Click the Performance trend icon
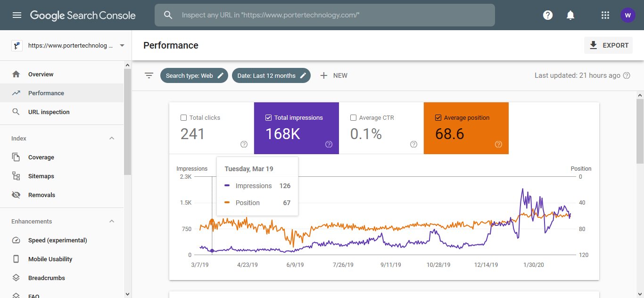644x298 pixels. tap(16, 93)
